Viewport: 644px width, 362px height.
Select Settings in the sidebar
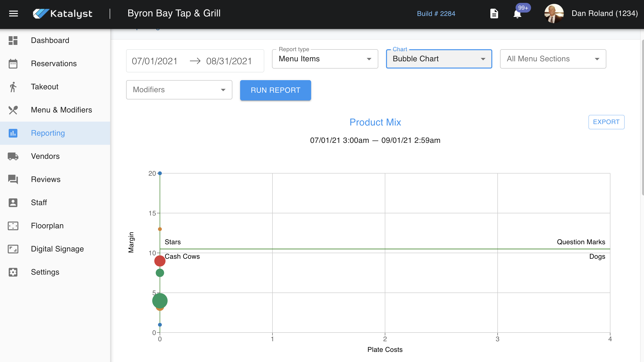pyautogui.click(x=45, y=272)
